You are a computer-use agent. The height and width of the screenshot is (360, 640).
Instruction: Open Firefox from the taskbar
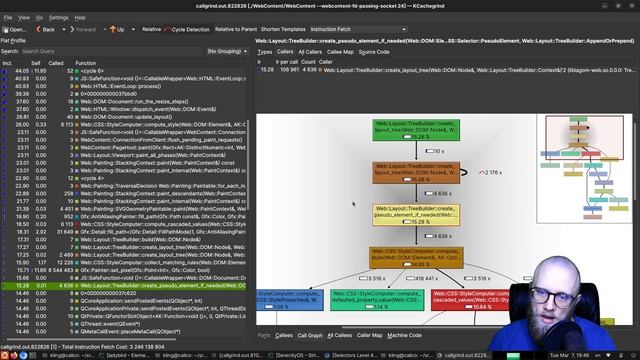click(x=13, y=356)
